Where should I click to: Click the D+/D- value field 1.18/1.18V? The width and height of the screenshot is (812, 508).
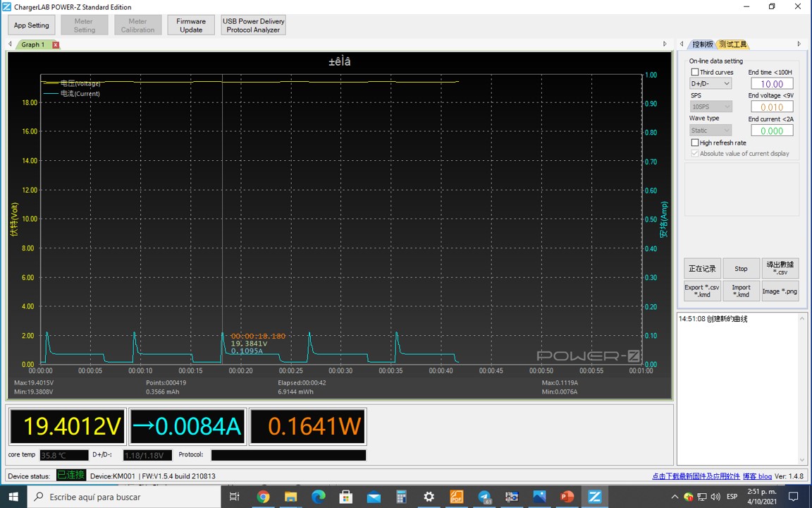coord(147,455)
